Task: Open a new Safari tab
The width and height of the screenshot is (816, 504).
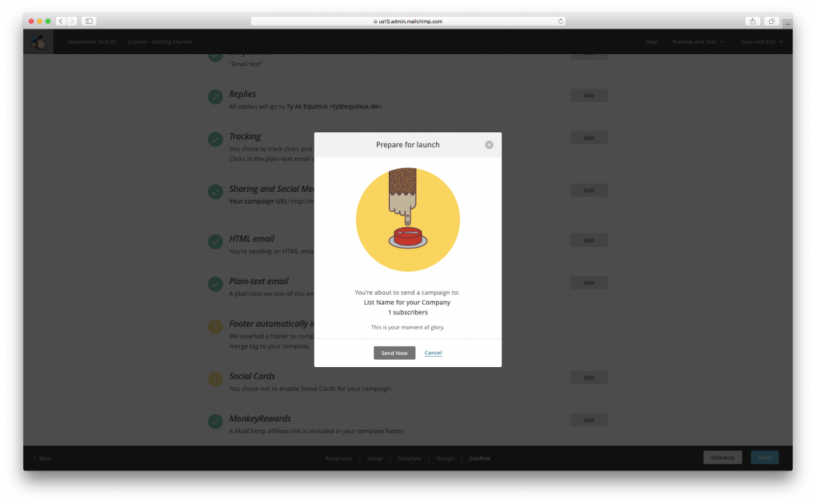Action: pos(787,24)
